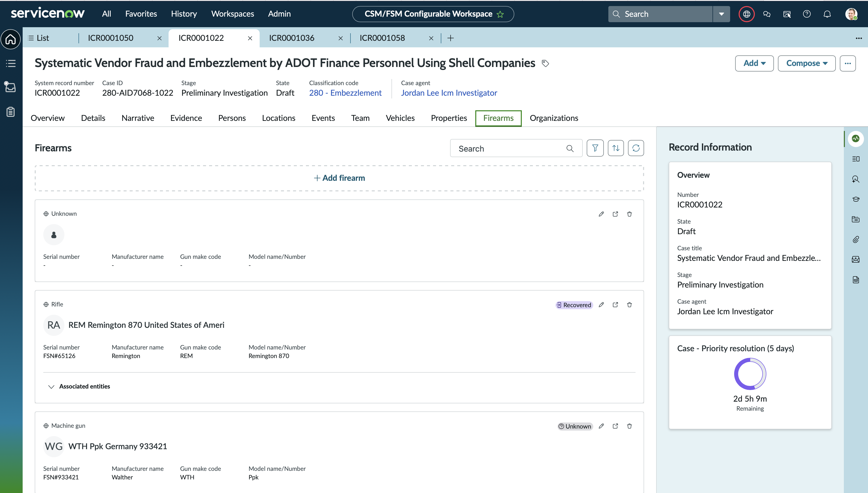The image size is (868, 493).
Task: Click the global Search field
Action: click(x=660, y=14)
